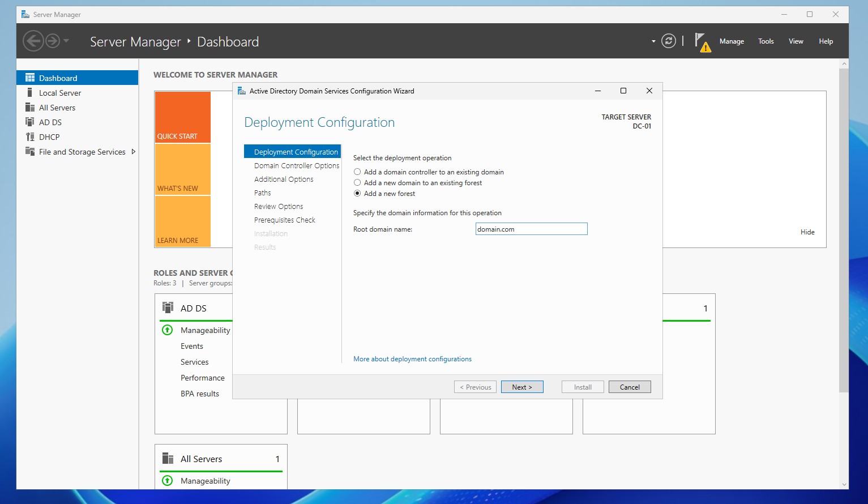868x504 pixels.
Task: Open the Tools menu
Action: click(766, 41)
